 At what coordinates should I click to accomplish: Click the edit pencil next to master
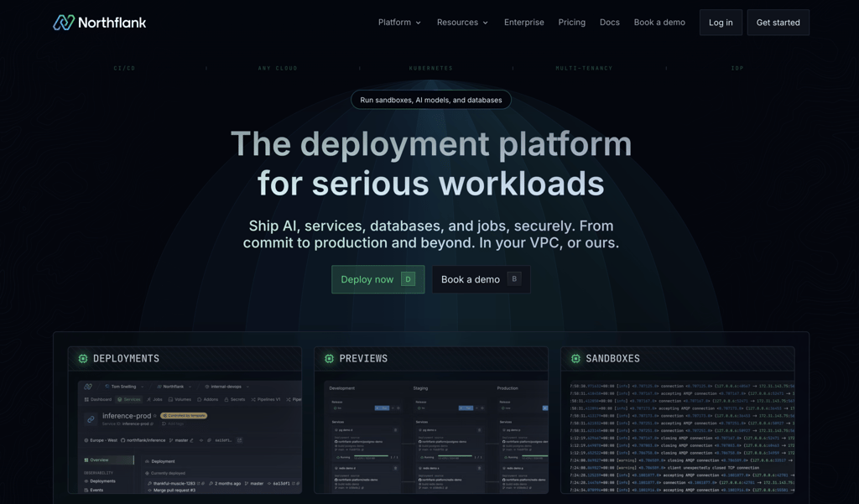click(192, 440)
